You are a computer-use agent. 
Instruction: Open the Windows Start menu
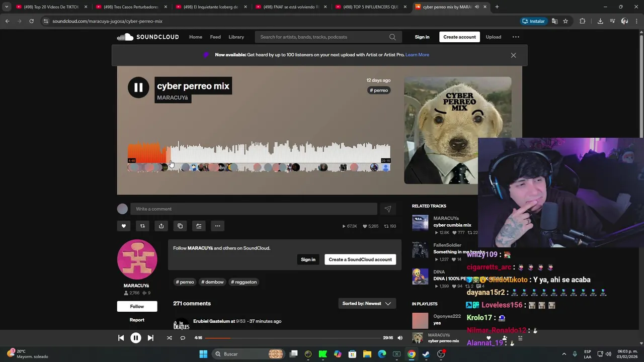(203, 354)
